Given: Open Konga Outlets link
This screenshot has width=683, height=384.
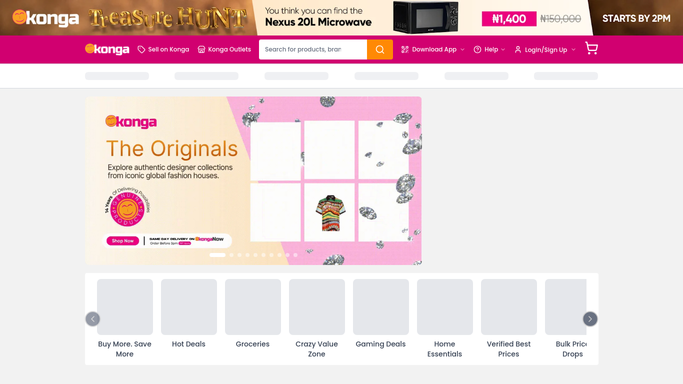Looking at the screenshot, I should pyautogui.click(x=224, y=50).
